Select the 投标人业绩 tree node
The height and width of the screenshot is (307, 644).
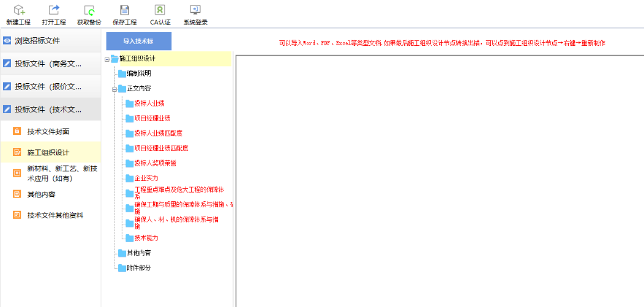(149, 103)
